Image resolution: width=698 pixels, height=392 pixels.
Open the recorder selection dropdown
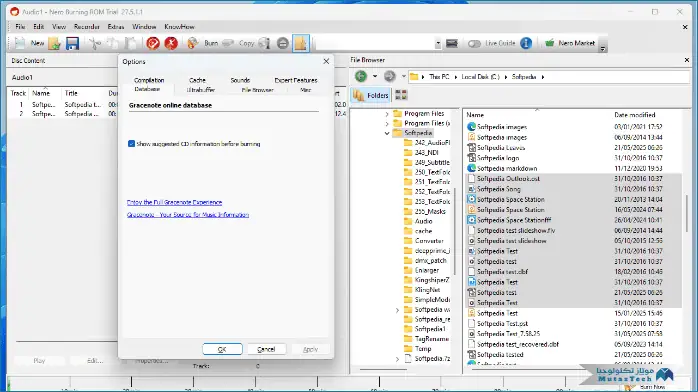click(438, 44)
